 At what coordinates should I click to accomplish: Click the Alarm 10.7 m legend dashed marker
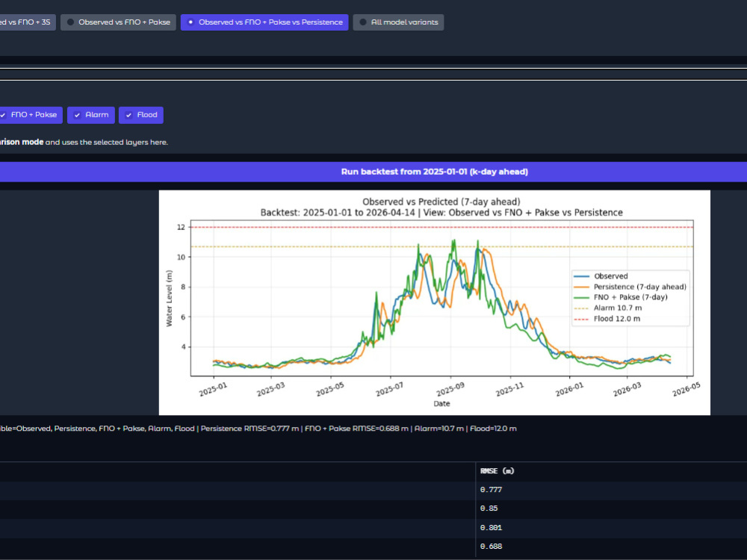(x=581, y=308)
